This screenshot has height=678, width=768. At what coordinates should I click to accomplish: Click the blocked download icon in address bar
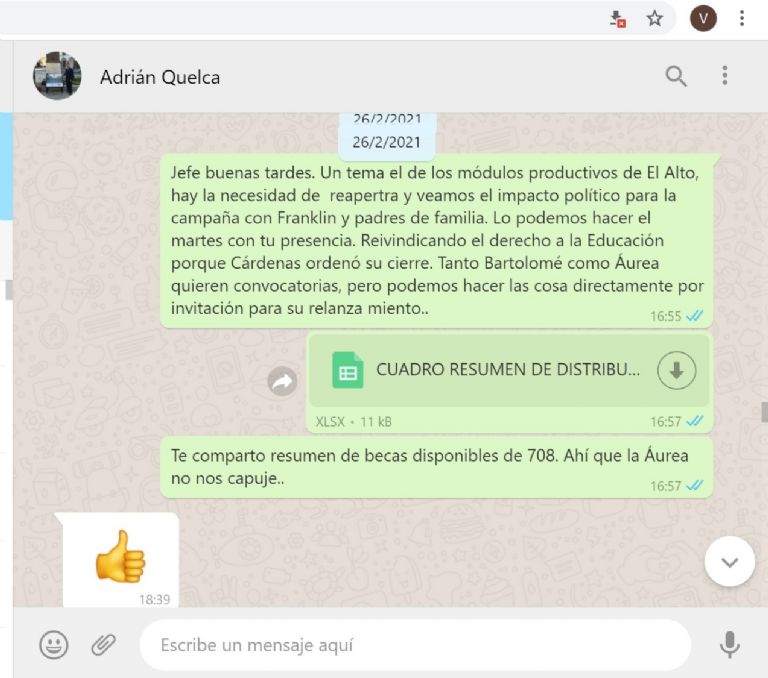coord(618,19)
